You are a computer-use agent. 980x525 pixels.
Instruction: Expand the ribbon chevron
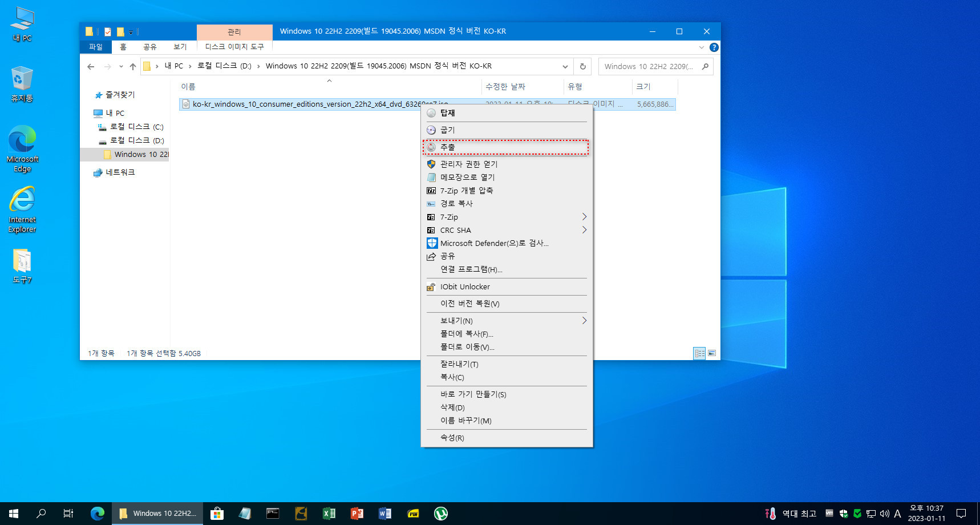click(702, 47)
